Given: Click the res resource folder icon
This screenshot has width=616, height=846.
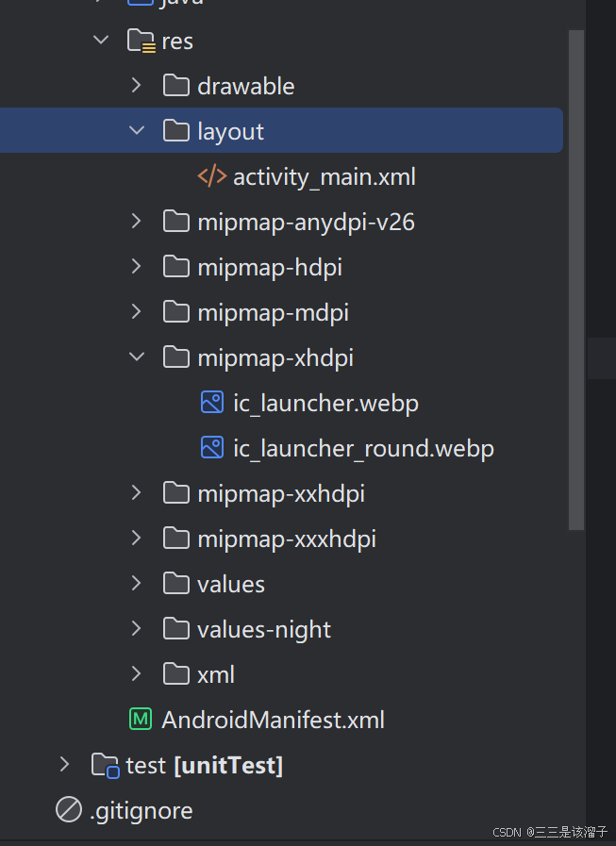Looking at the screenshot, I should pos(141,41).
